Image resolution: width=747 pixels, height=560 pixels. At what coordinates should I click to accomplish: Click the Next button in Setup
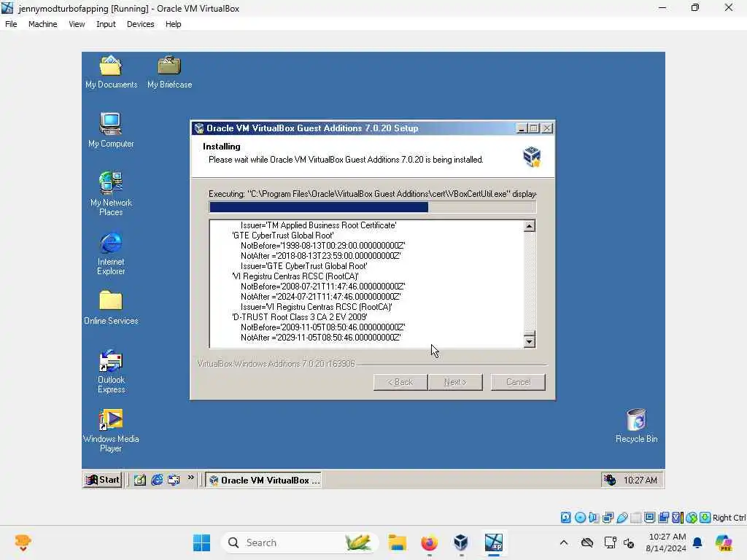455,382
